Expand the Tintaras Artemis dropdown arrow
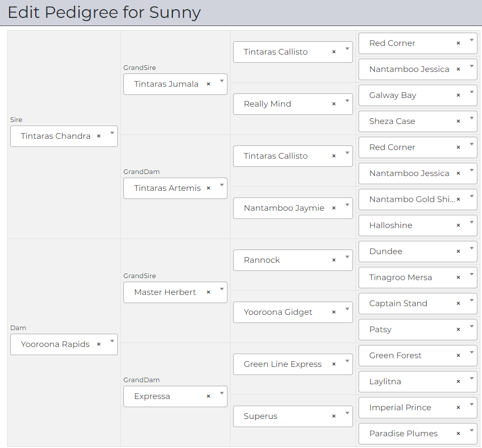This screenshot has width=482, height=448. click(222, 185)
